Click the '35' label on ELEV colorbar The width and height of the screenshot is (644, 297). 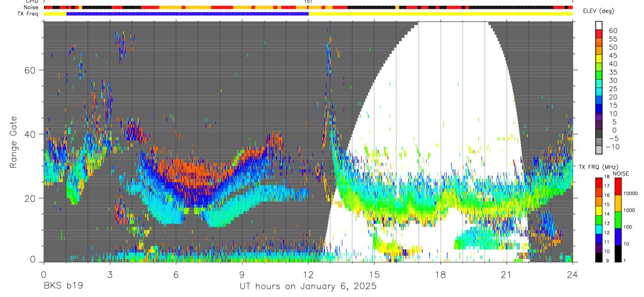point(613,72)
